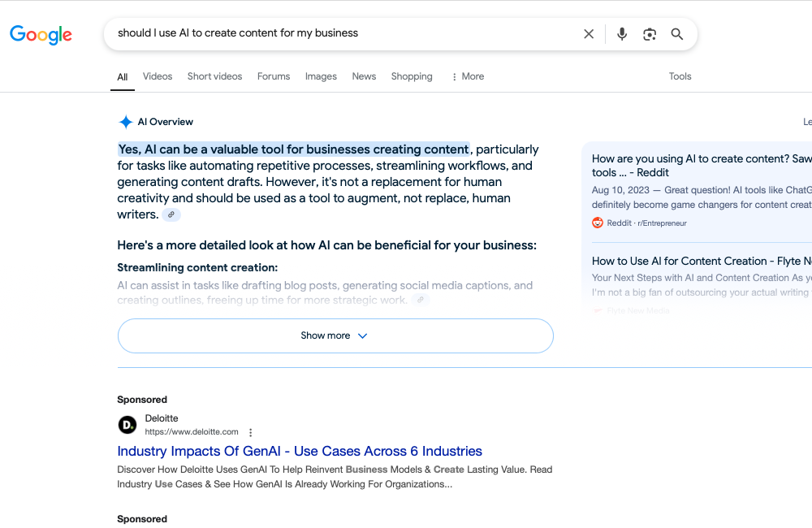Submit search with the magnifying glass icon

[x=677, y=34]
